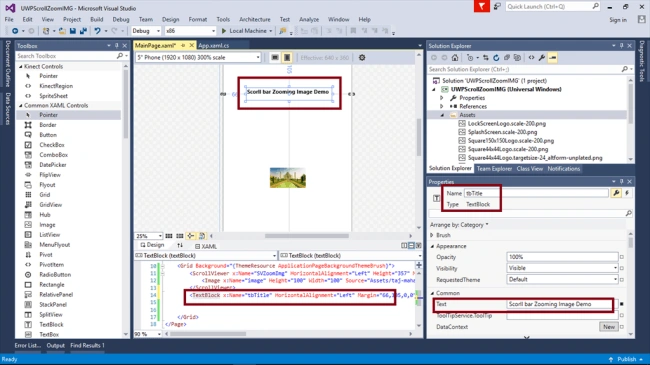Viewport: 650px width, 365px height.
Task: Show event handlers lightning icon
Action: click(x=627, y=193)
